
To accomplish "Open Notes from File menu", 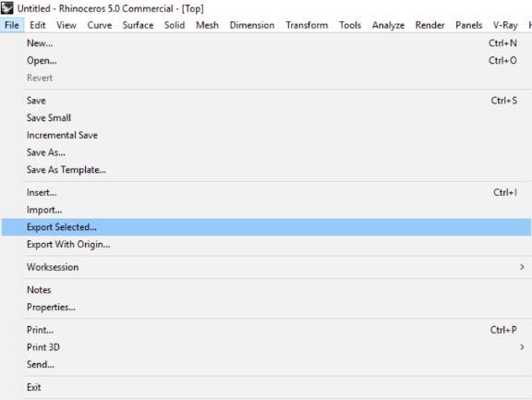I will point(266,290).
